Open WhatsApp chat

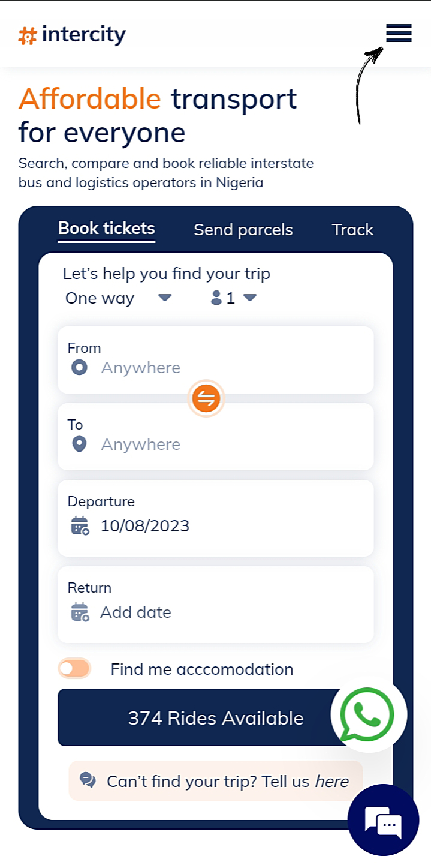[368, 715]
